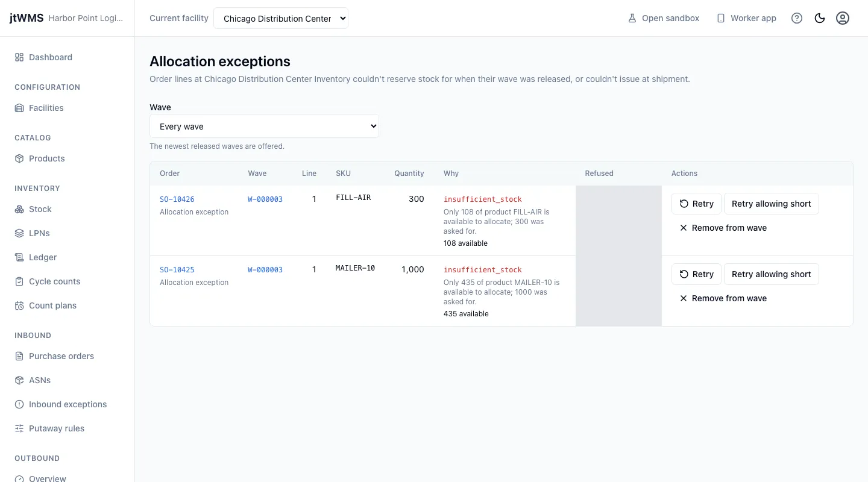Click the Ledger scroll icon
Image resolution: width=868 pixels, height=482 pixels.
click(19, 257)
